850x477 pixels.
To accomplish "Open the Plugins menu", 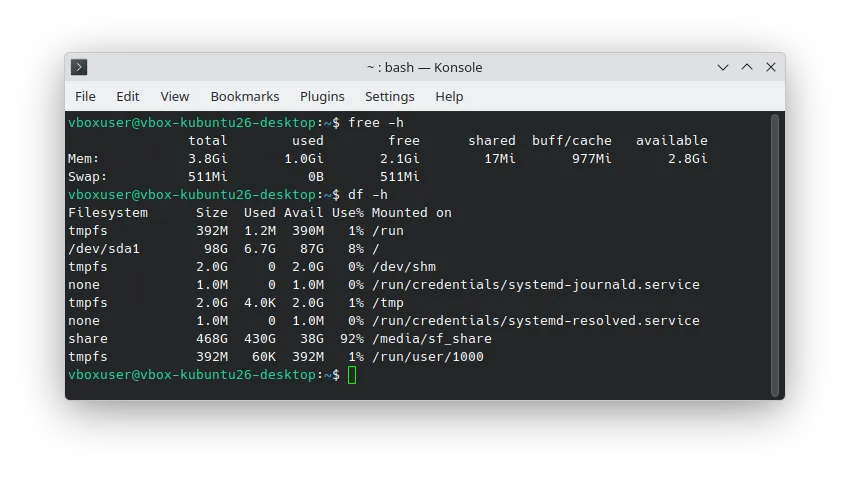I will 322,96.
